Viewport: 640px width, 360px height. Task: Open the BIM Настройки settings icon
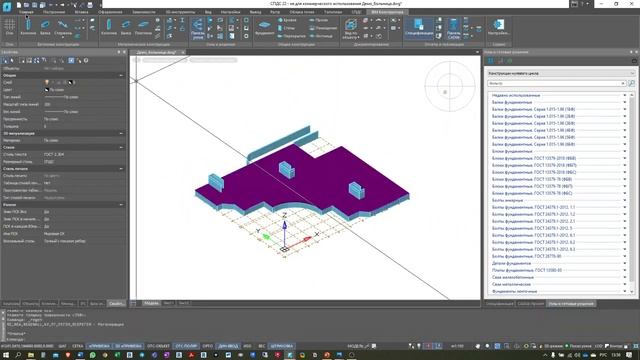click(x=498, y=27)
